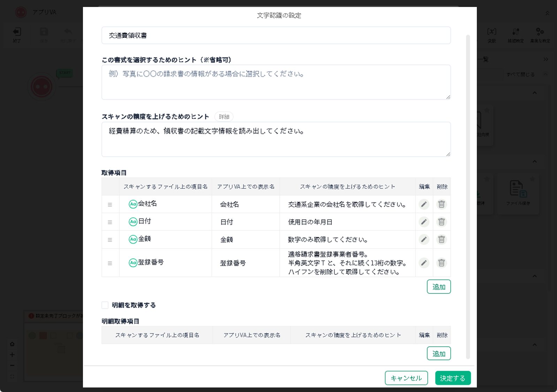557x392 pixels.
Task: Delete the 会社名 row with trash icon
Action: pos(441,204)
